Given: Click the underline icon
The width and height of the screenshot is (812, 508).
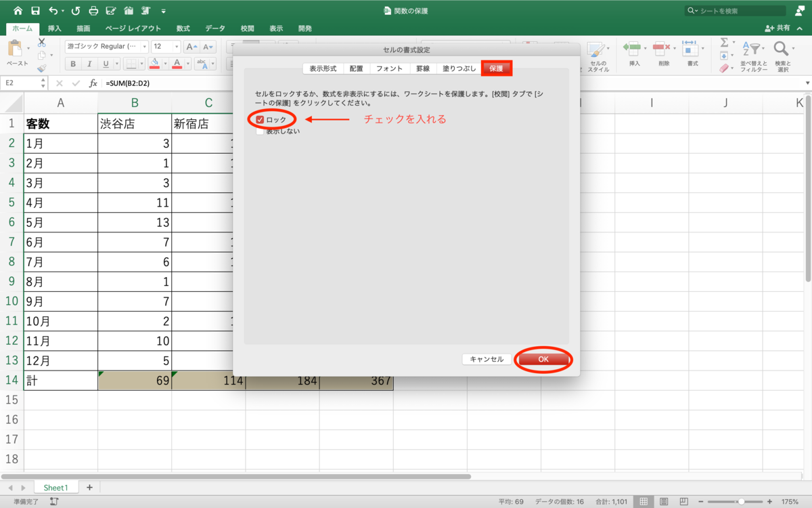Looking at the screenshot, I should pyautogui.click(x=106, y=64).
